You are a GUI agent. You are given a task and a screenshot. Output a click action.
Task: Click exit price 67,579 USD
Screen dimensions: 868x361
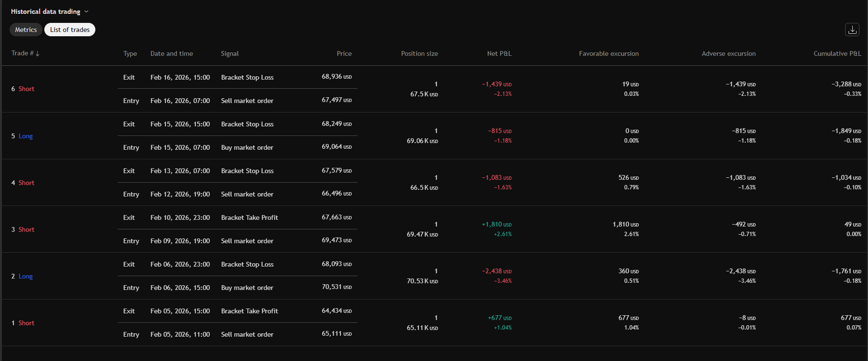(x=337, y=170)
